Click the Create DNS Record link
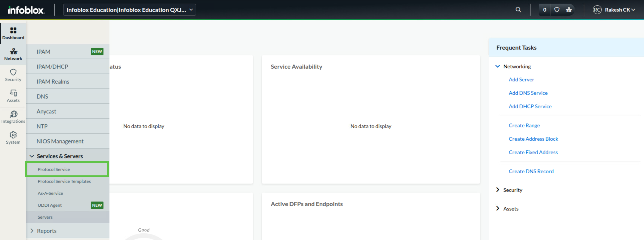 [531, 171]
